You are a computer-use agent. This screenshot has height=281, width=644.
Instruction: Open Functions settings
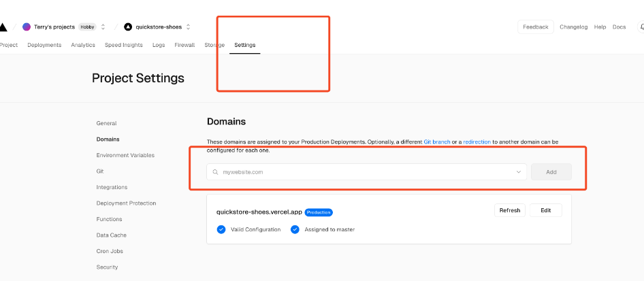(x=109, y=219)
